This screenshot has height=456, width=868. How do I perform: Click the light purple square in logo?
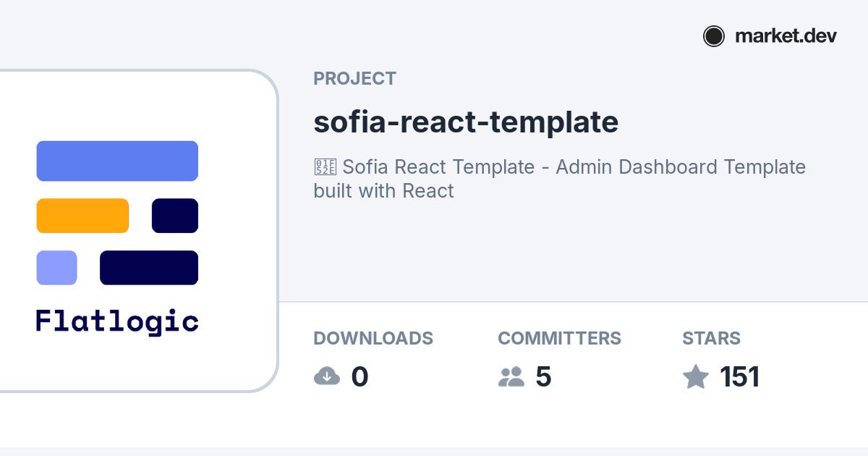click(56, 268)
